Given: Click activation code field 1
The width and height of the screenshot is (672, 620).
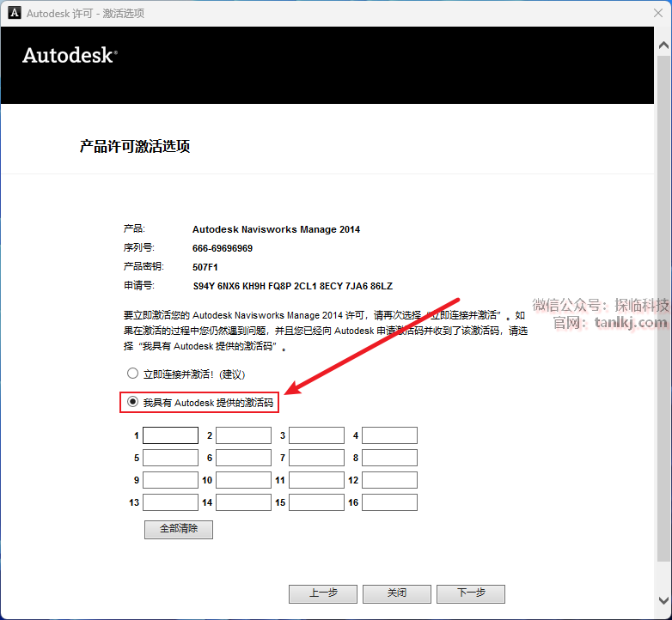Looking at the screenshot, I should pyautogui.click(x=170, y=435).
